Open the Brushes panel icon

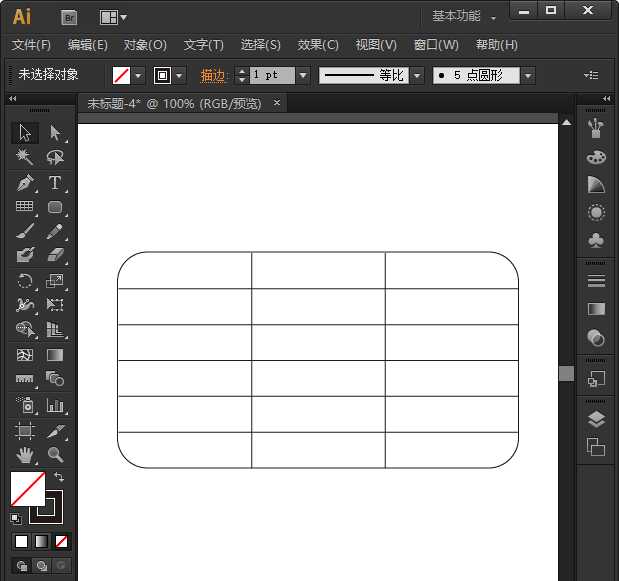(x=596, y=127)
